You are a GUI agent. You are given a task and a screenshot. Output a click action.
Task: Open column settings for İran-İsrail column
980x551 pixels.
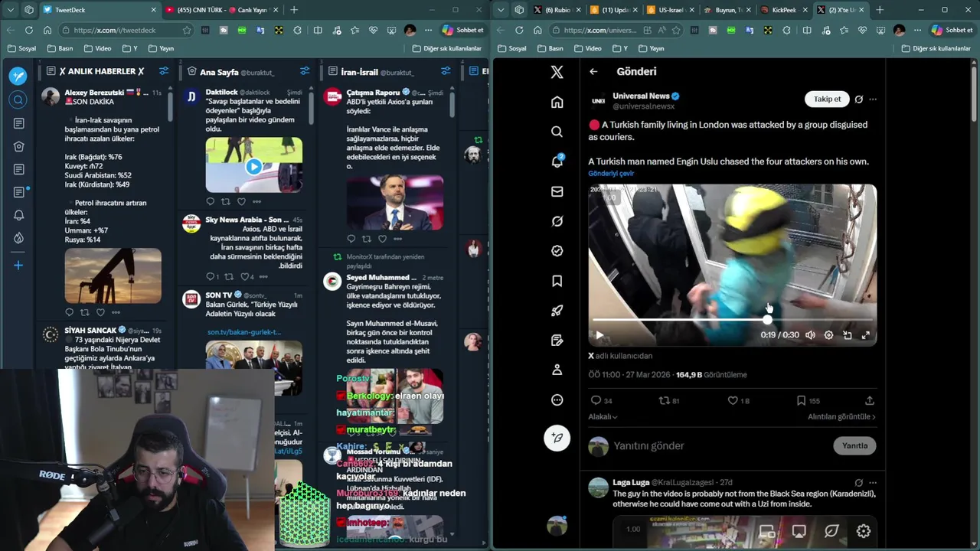point(446,71)
